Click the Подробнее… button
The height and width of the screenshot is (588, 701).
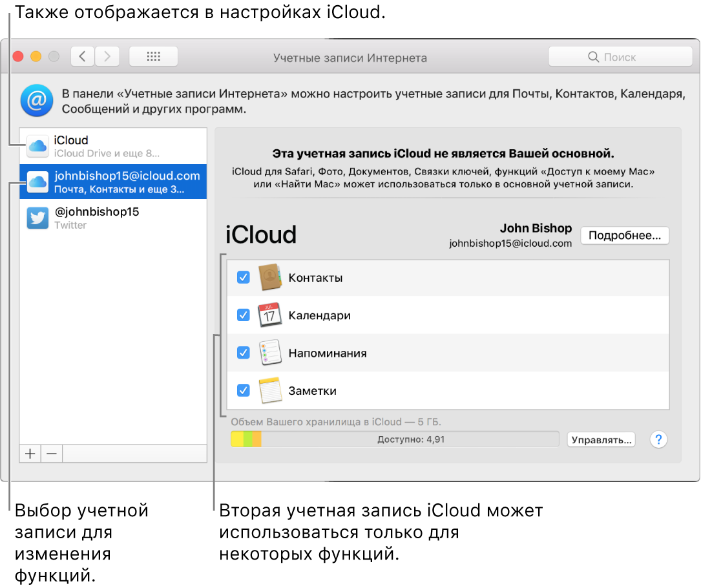(625, 236)
